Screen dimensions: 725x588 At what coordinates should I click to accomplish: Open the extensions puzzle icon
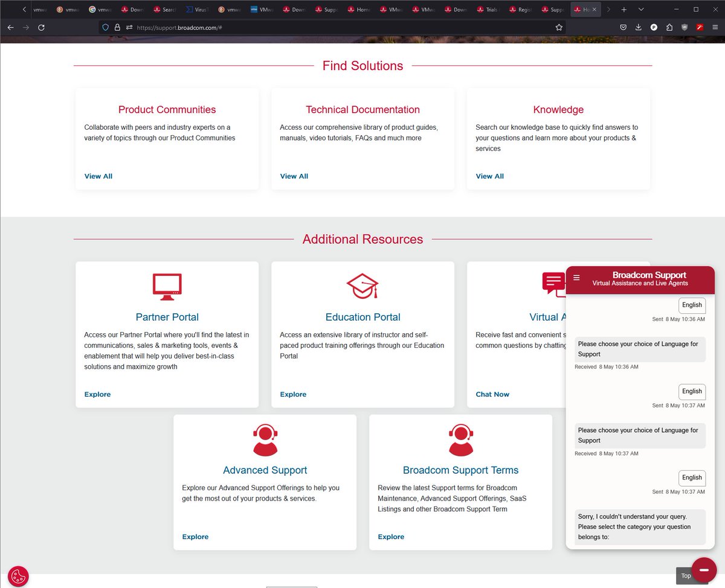pyautogui.click(x=669, y=27)
